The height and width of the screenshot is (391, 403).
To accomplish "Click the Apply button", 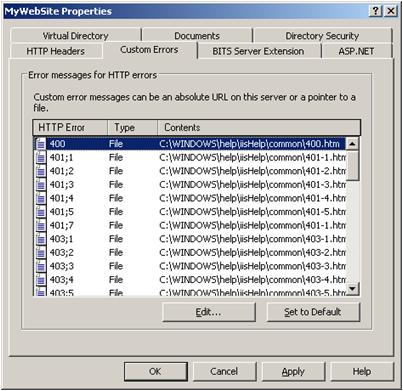I will (293, 371).
